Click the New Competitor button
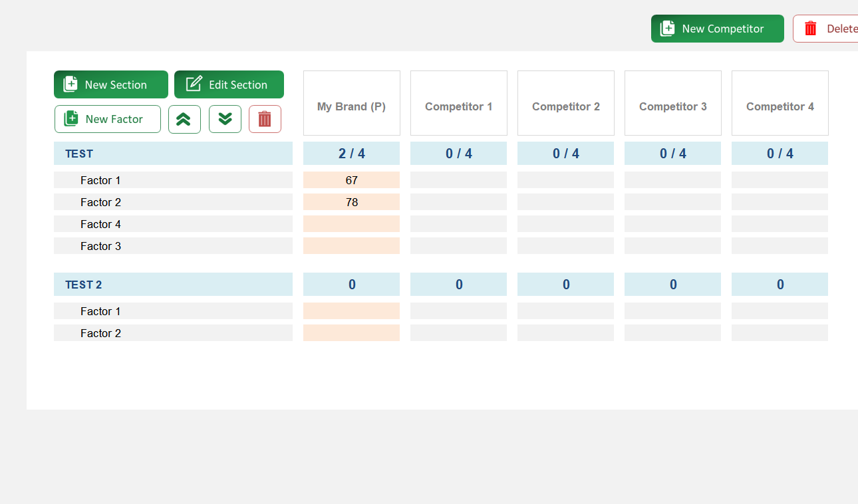This screenshot has height=504, width=858. (717, 28)
